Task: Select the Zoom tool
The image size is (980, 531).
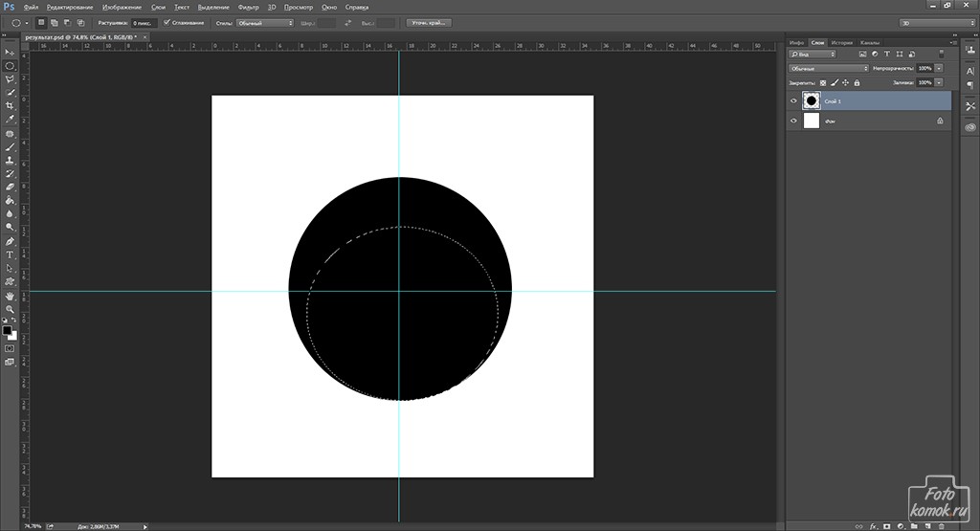Action: [x=10, y=309]
